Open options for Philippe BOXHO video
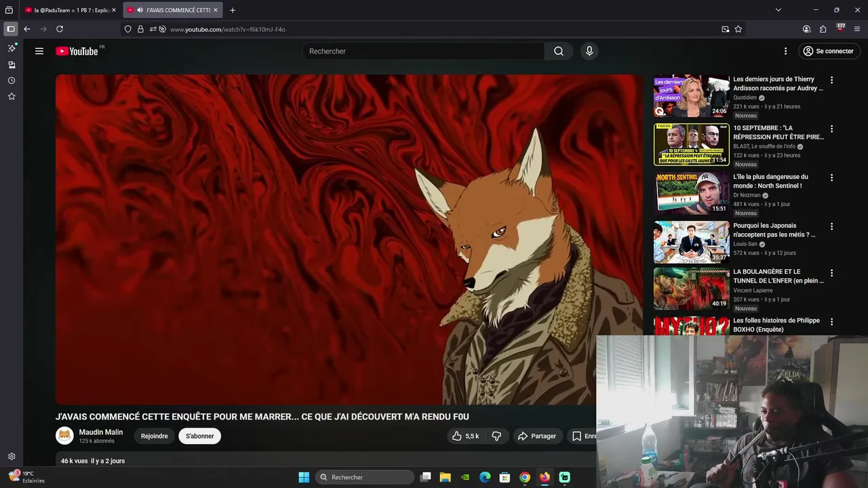Viewport: 868px width, 488px height. [x=831, y=321]
